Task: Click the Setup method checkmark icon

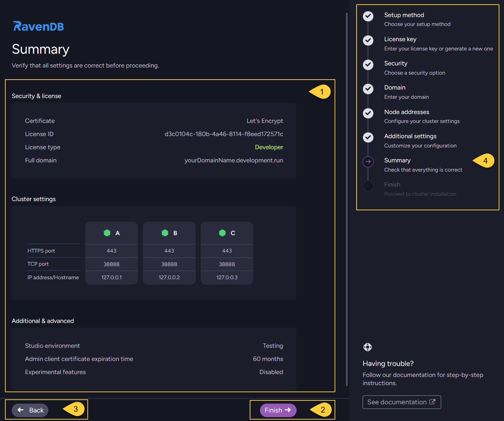Action: tap(368, 16)
